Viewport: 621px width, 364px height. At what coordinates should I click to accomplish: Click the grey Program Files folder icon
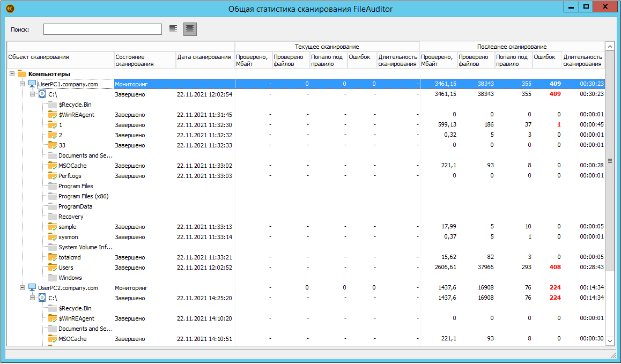(x=53, y=187)
